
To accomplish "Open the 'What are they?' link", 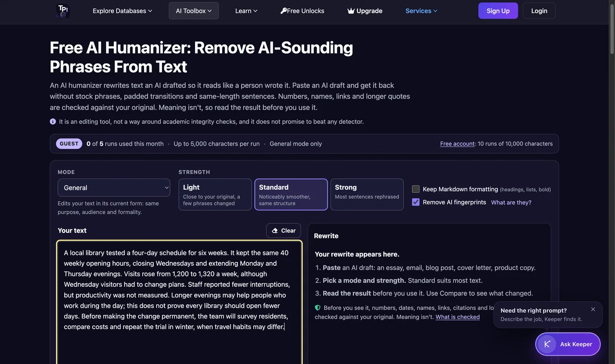I will [x=511, y=202].
